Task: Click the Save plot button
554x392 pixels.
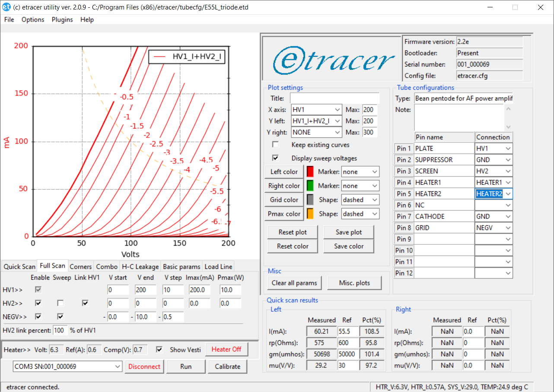Action: coord(349,232)
